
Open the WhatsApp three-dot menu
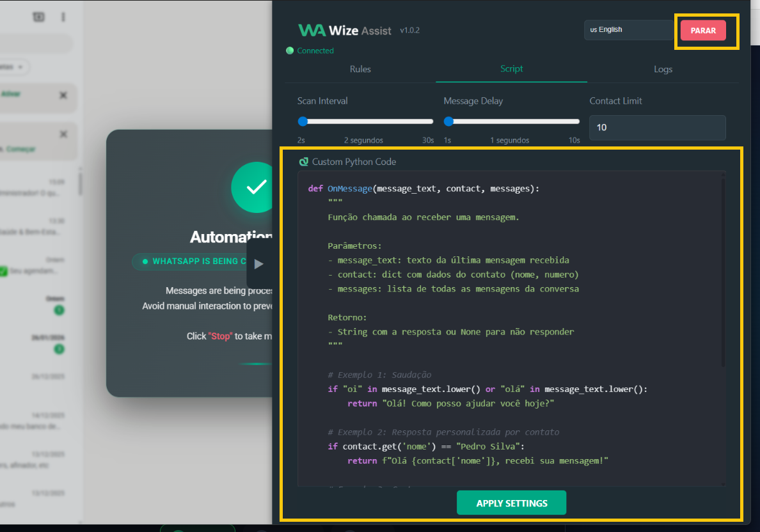tap(63, 17)
